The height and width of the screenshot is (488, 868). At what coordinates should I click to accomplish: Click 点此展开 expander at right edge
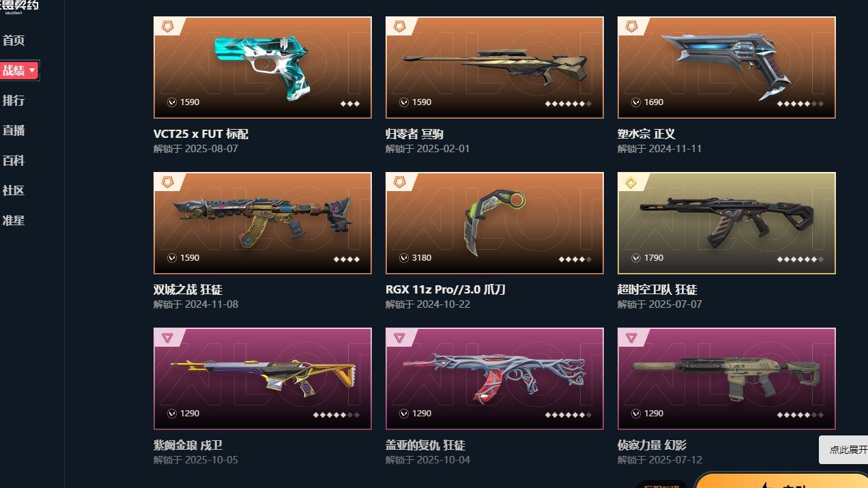coord(846,450)
